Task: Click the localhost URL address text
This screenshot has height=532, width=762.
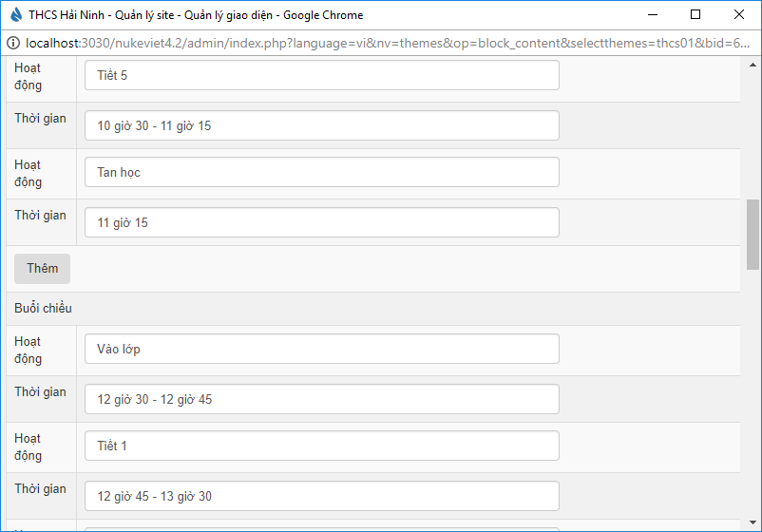Action: (x=388, y=43)
